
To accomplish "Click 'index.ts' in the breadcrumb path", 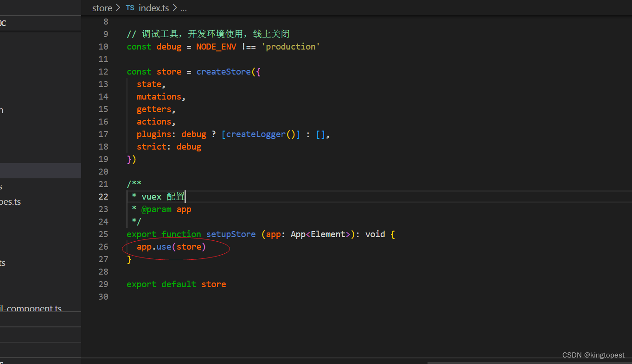I will coord(153,7).
